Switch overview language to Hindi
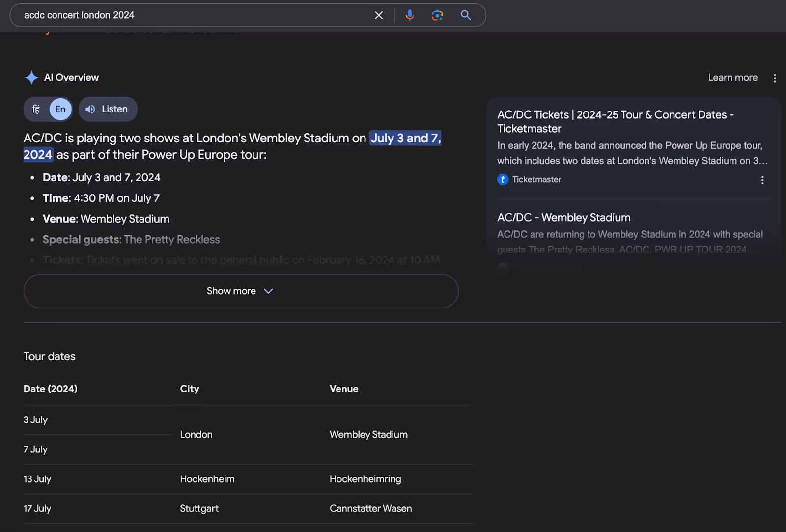The width and height of the screenshot is (786, 532). pos(36,109)
